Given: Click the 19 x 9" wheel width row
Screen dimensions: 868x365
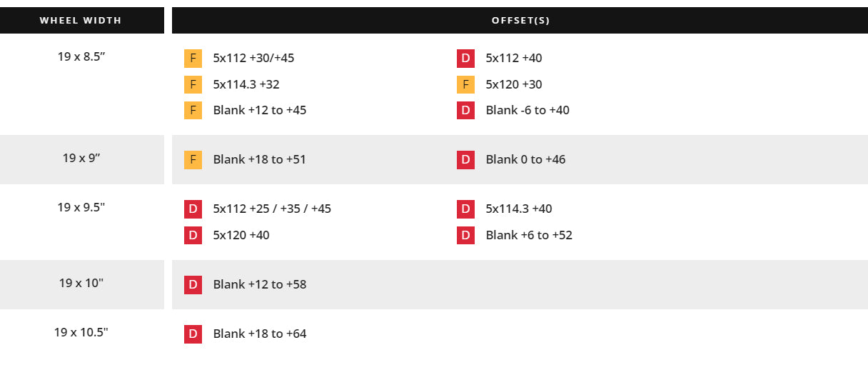Looking at the screenshot, I should pyautogui.click(x=81, y=158).
